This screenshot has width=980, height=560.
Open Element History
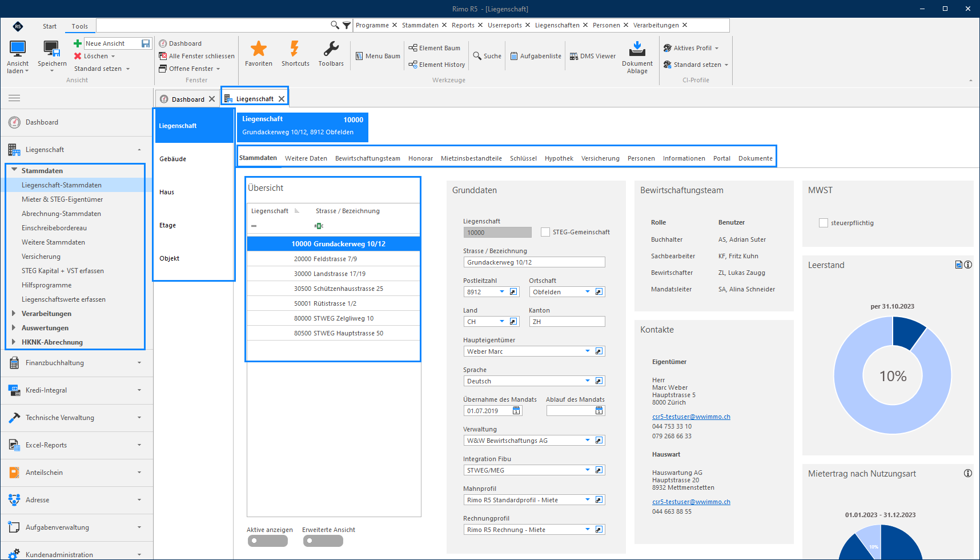coord(437,65)
